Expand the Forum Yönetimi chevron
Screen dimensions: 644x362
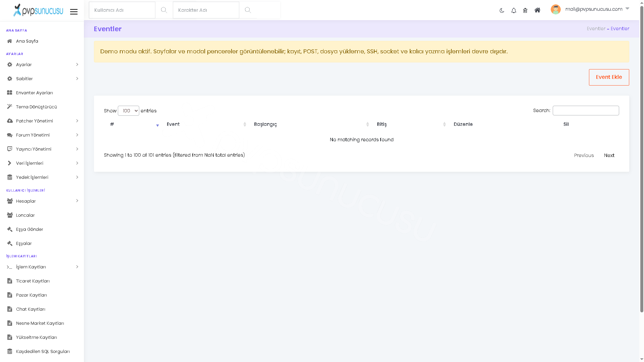coord(77,135)
